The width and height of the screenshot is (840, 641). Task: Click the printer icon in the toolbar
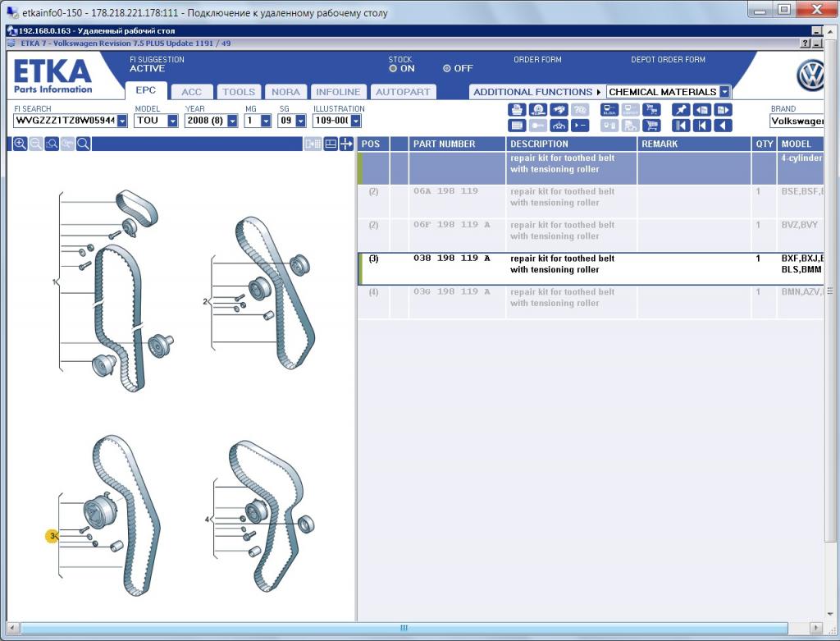[517, 110]
